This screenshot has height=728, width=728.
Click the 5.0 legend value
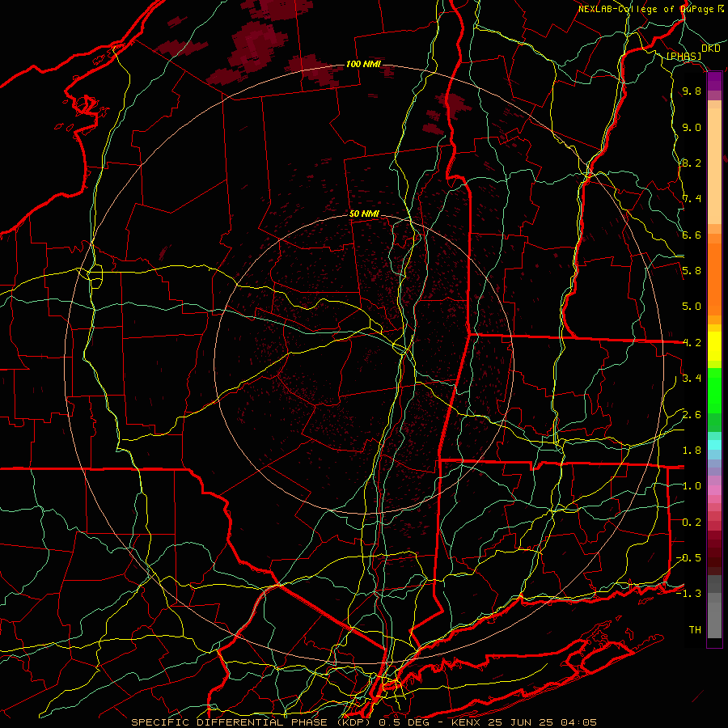[x=692, y=307]
